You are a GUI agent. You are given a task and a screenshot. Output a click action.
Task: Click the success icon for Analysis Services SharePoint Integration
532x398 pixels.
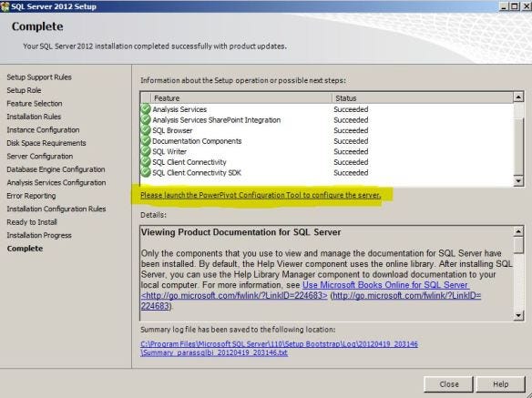[146, 119]
